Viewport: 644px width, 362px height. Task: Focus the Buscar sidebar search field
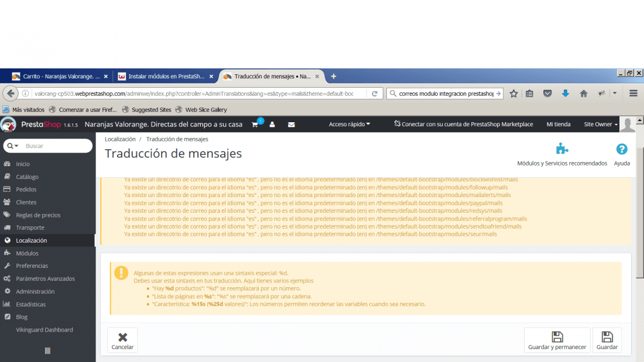point(57,146)
